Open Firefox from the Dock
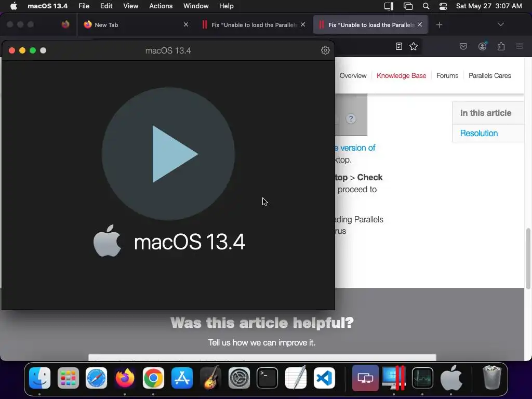This screenshot has width=532, height=399. pyautogui.click(x=125, y=378)
